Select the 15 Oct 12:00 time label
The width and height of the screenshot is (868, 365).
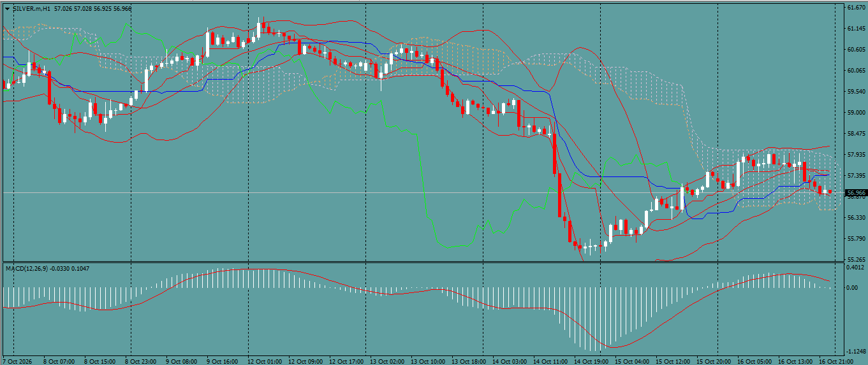coord(673,361)
